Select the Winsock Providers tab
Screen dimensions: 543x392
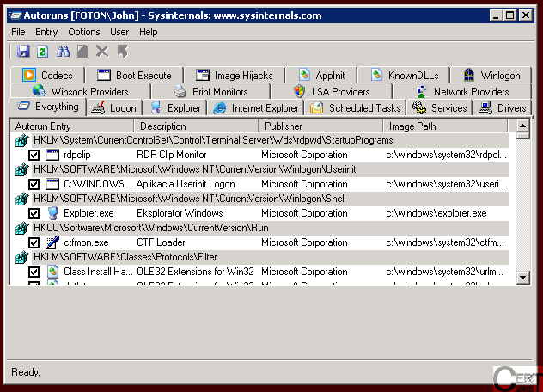pyautogui.click(x=81, y=91)
